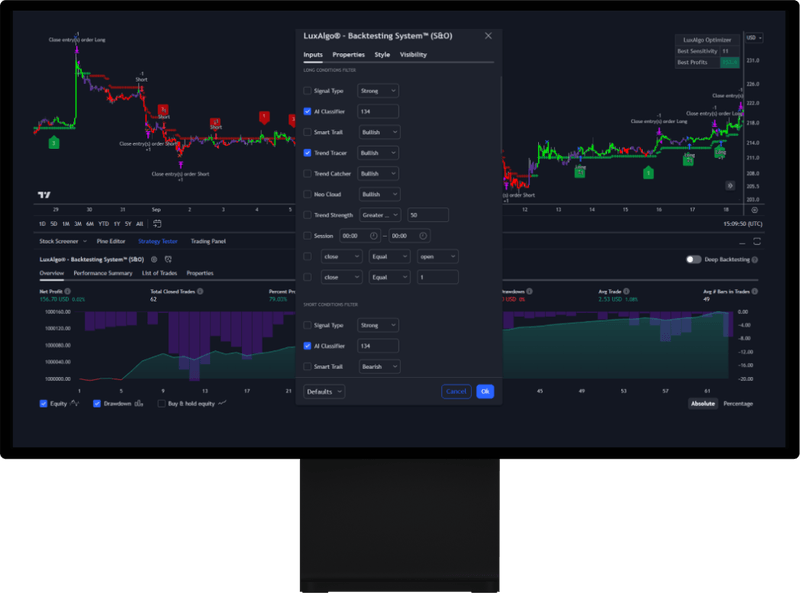Screen dimensions: 800x593
Task: Open strategy settings gear beside Backtesting System title
Action: (154, 259)
